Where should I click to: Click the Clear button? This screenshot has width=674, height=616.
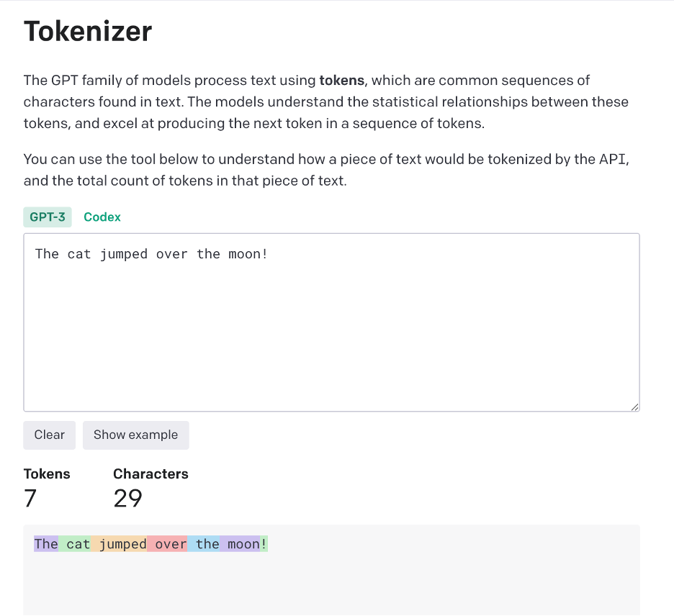point(49,435)
